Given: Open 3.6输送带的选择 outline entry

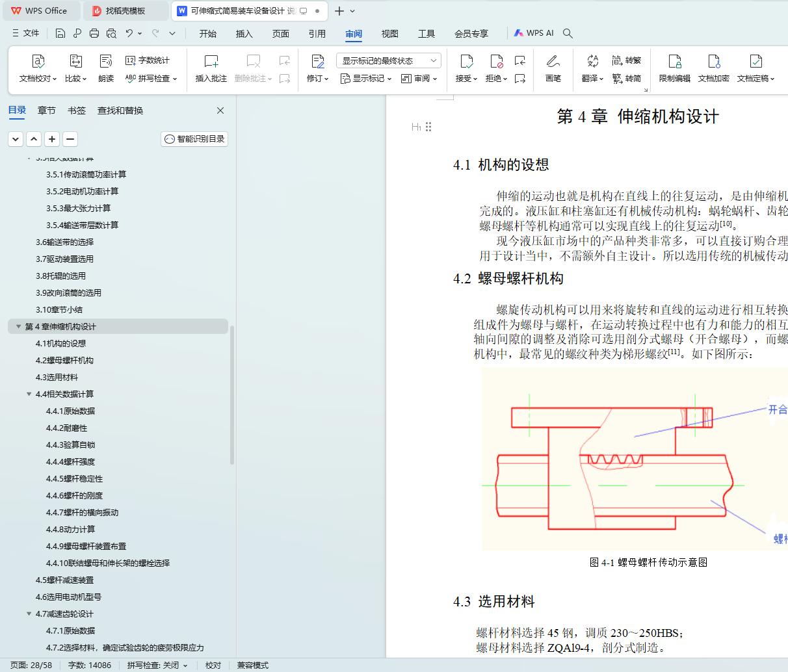Looking at the screenshot, I should point(64,242).
